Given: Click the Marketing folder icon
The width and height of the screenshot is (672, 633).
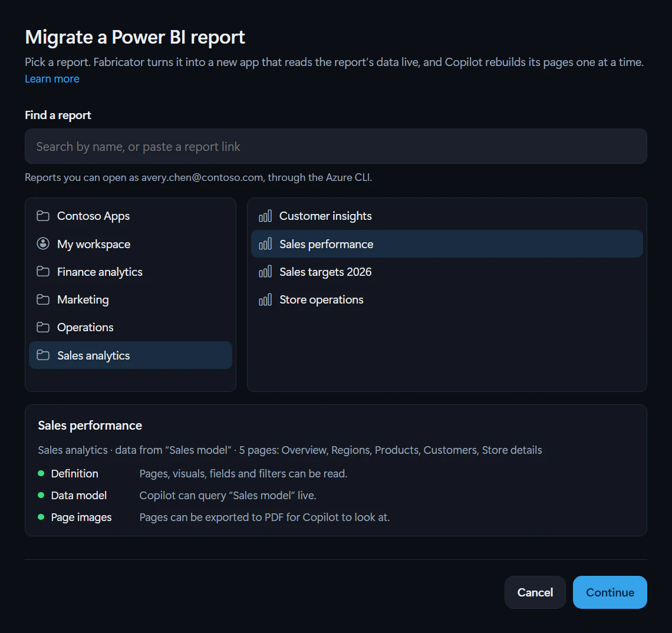Looking at the screenshot, I should (x=43, y=299).
